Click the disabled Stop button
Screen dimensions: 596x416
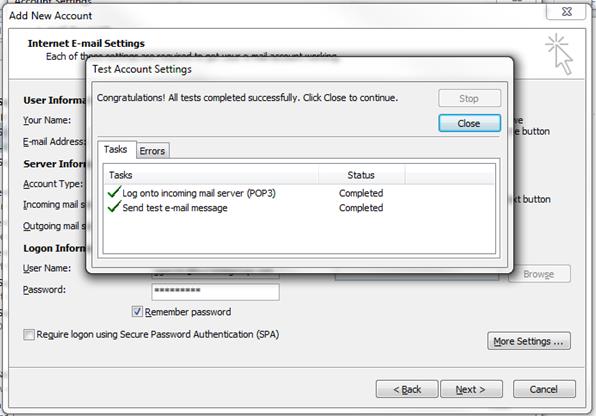[469, 98]
